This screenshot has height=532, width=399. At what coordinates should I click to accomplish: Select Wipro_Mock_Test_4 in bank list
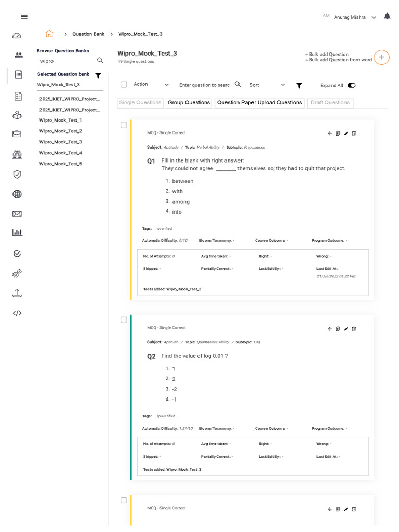(x=60, y=153)
